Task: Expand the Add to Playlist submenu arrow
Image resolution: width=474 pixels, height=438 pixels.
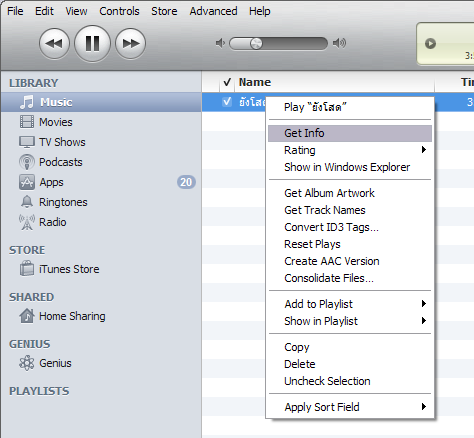Action: (x=424, y=303)
